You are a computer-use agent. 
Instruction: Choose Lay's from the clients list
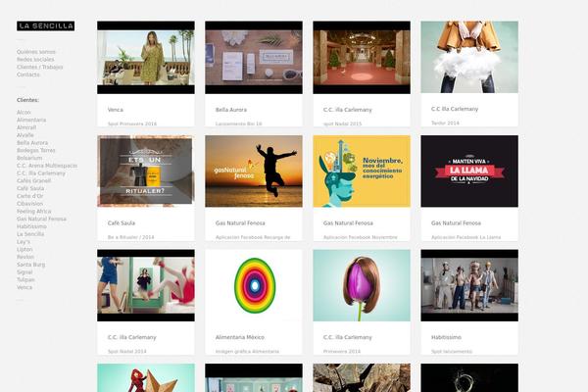[24, 242]
